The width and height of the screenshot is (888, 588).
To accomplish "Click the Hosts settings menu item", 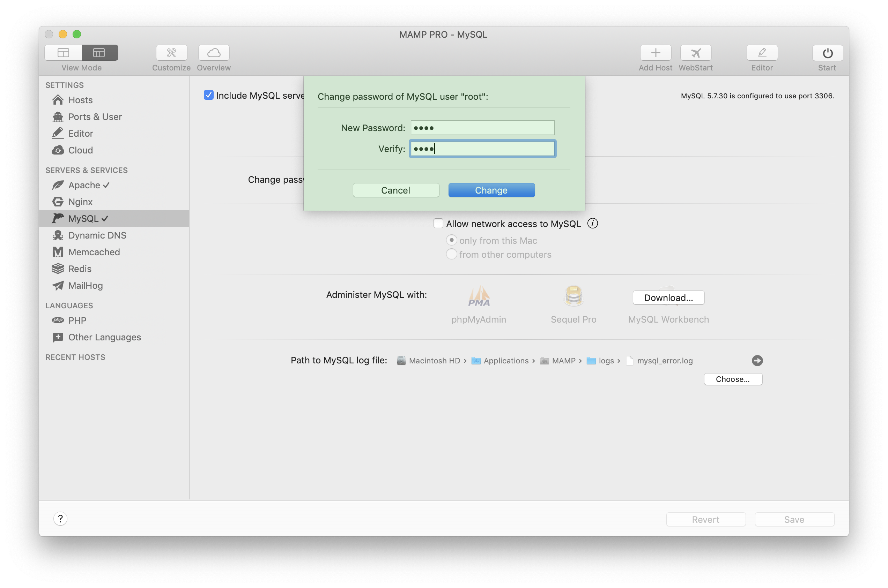I will tap(81, 99).
